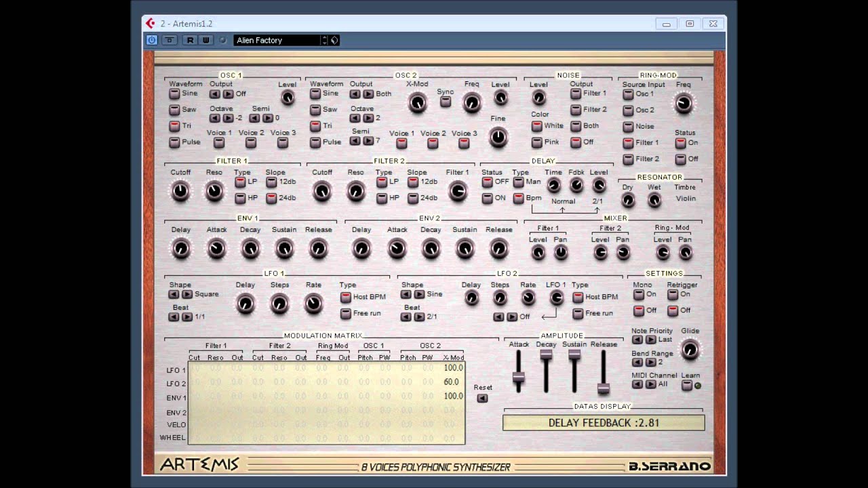Image resolution: width=868 pixels, height=488 pixels.
Task: Click Filter 1 Reso knob
Action: click(x=214, y=191)
